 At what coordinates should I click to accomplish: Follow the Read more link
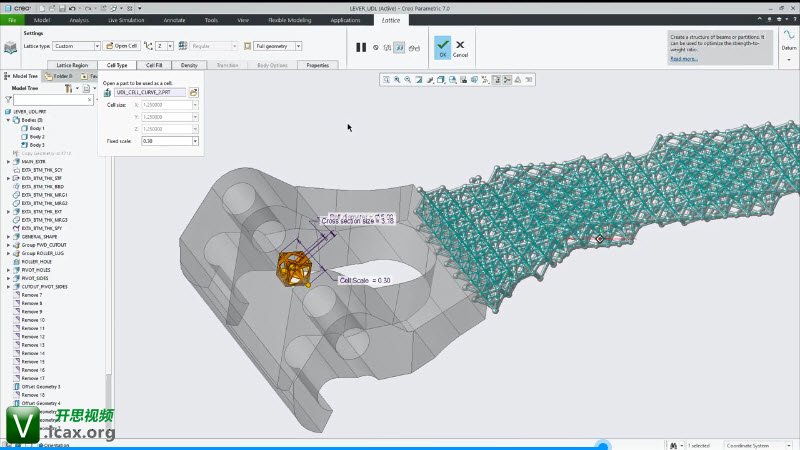point(684,59)
